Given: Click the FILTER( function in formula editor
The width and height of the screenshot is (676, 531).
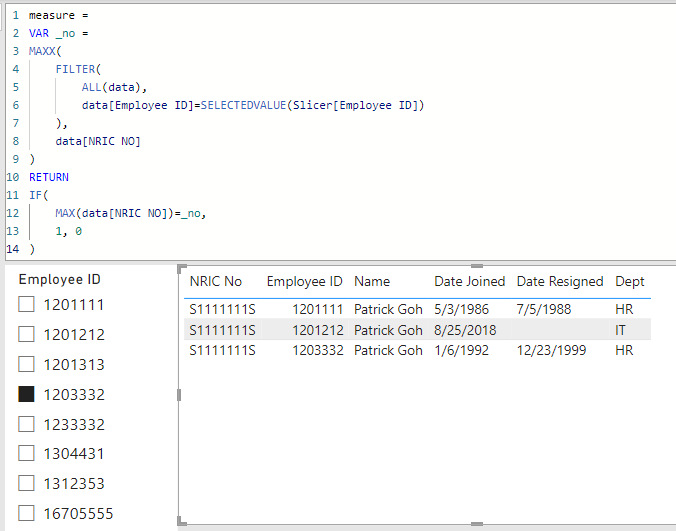Looking at the screenshot, I should point(78,69).
